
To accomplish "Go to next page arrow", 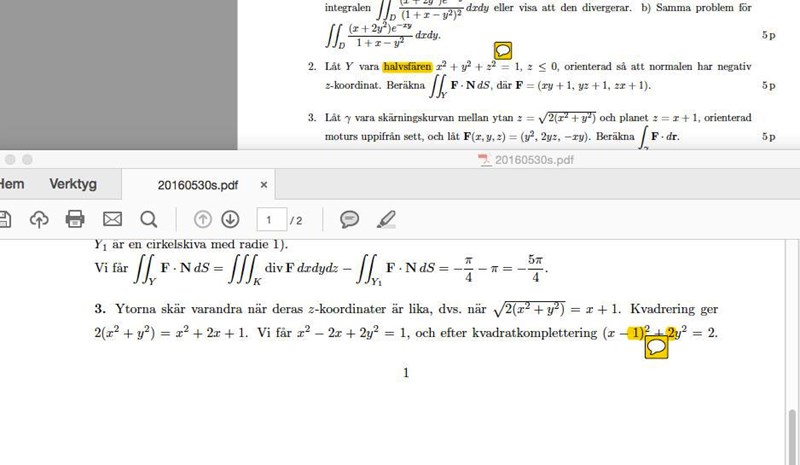I will click(x=230, y=219).
